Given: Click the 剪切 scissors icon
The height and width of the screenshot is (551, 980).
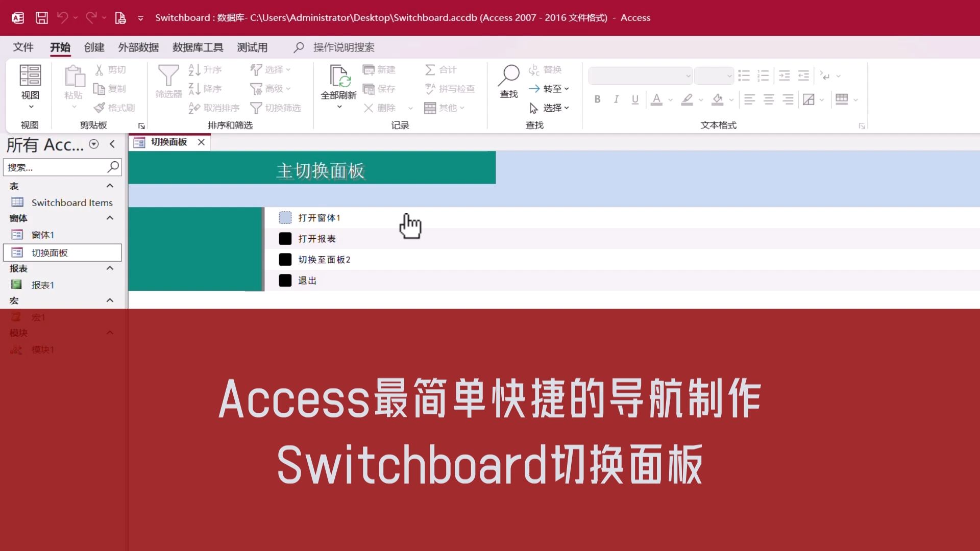Looking at the screenshot, I should click(x=100, y=70).
